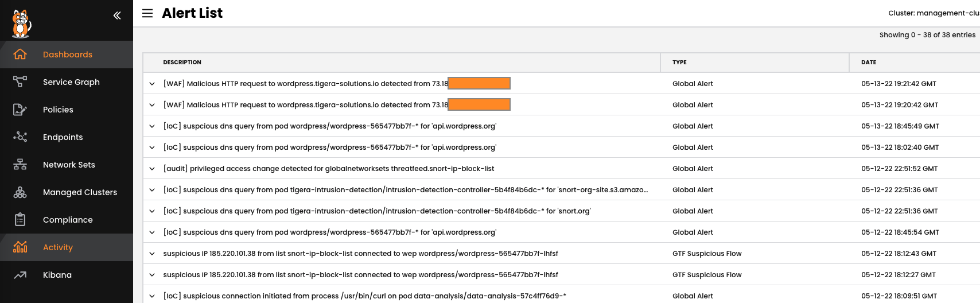Click the Alert List page title
This screenshot has width=980, height=303.
(192, 13)
